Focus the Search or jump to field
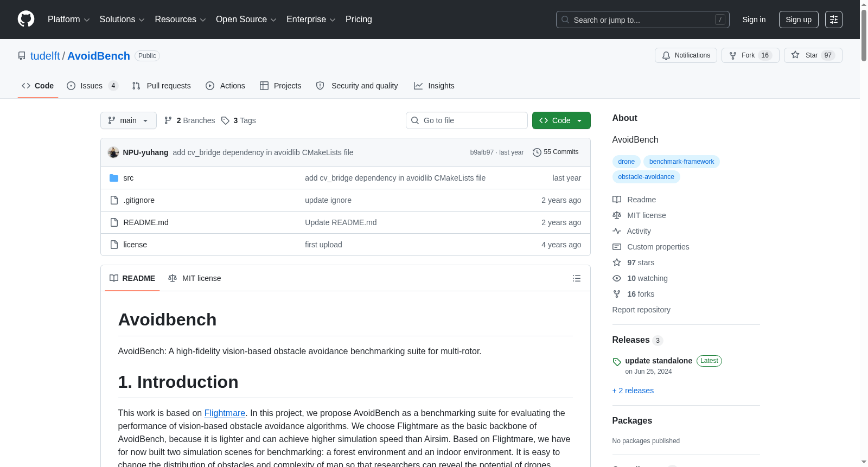The width and height of the screenshot is (868, 467). (x=643, y=20)
